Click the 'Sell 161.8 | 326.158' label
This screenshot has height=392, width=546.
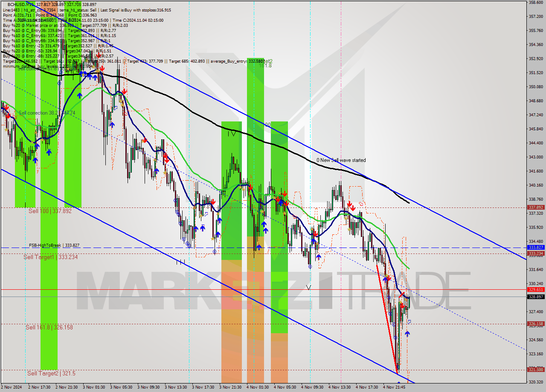[49, 327]
